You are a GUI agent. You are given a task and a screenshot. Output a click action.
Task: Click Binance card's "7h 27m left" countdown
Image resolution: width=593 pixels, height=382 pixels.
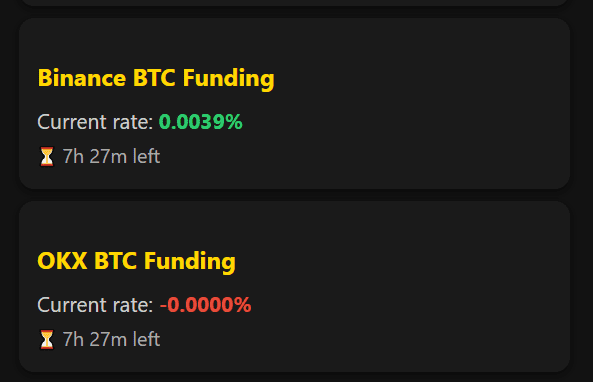(111, 156)
